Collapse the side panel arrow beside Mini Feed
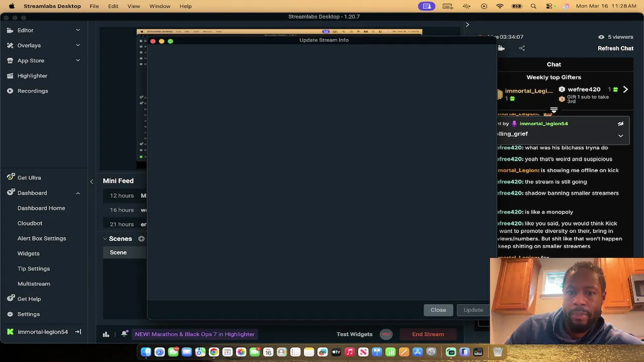The image size is (644, 362). click(92, 182)
